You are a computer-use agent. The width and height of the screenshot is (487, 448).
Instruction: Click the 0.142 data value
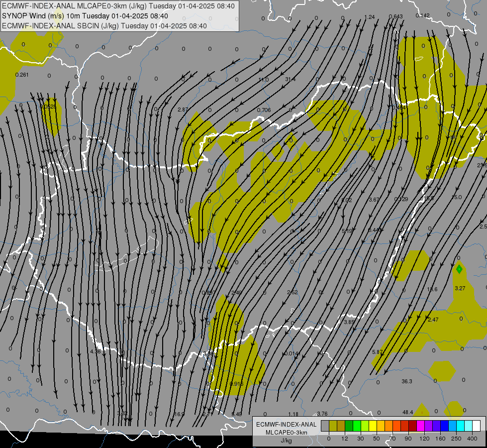(x=422, y=15)
